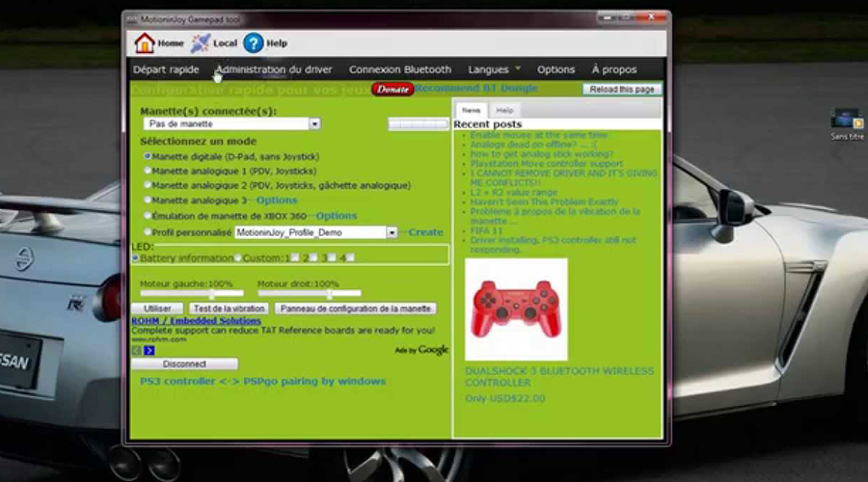Click the red DualShock controller image
Viewport: 868px width, 482px height.
pos(516,309)
